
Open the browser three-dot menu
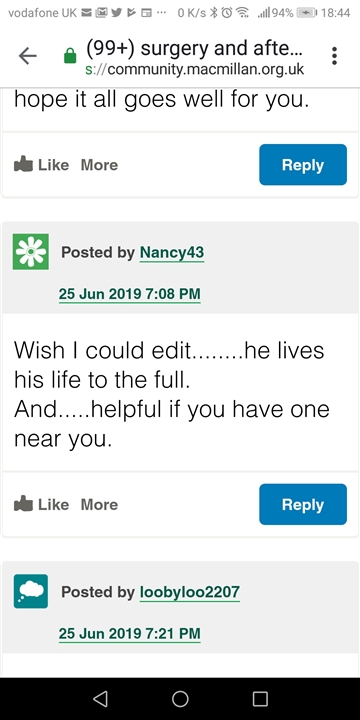(x=334, y=56)
